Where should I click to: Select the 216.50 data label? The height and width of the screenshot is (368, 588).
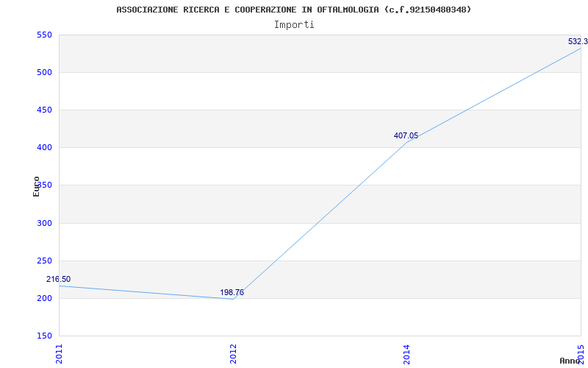click(58, 280)
